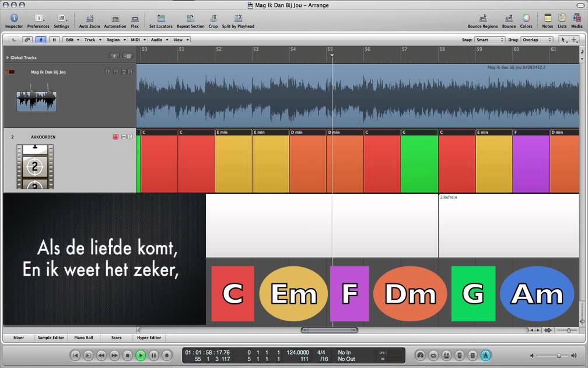Click the Forward transport button

click(114, 355)
